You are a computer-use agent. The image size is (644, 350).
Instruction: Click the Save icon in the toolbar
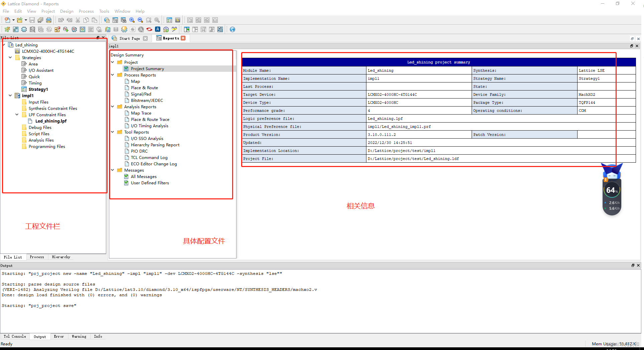coord(32,20)
